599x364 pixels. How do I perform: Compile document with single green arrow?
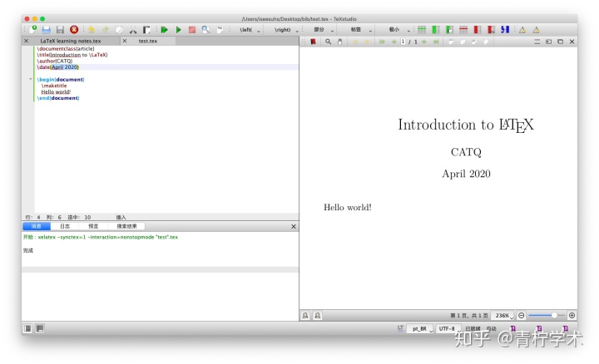coord(178,29)
